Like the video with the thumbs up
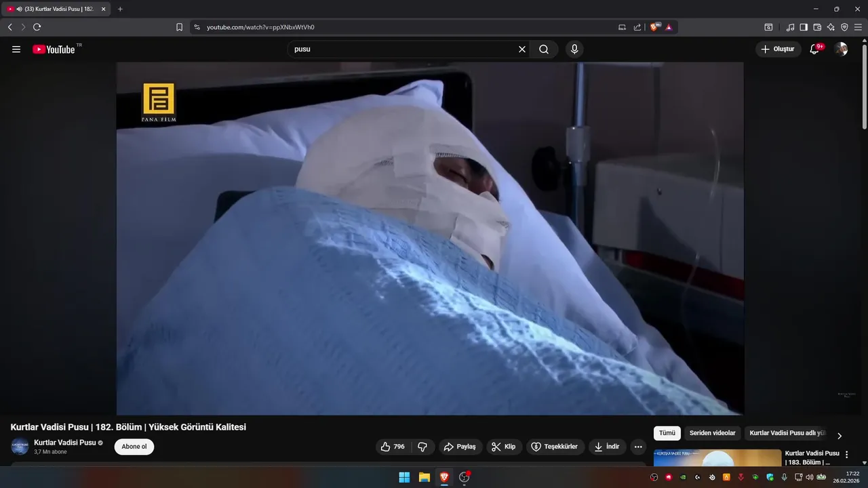868x488 pixels. [393, 447]
